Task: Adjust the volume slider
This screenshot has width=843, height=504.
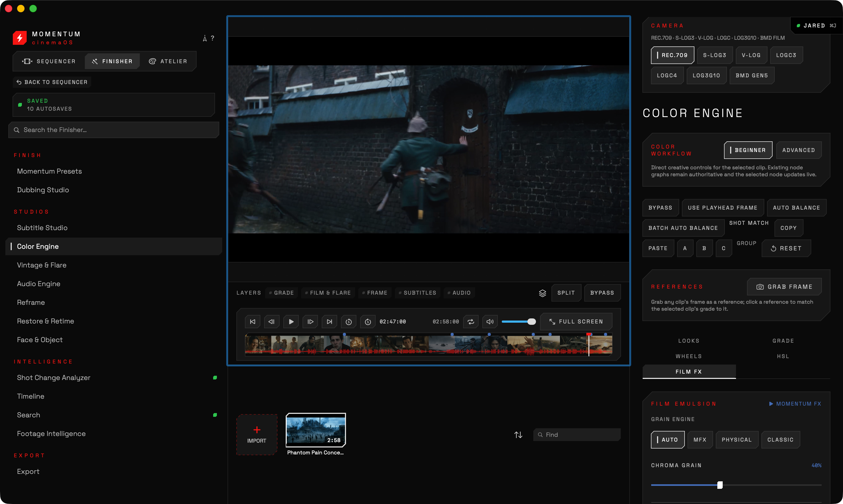Action: pos(519,322)
